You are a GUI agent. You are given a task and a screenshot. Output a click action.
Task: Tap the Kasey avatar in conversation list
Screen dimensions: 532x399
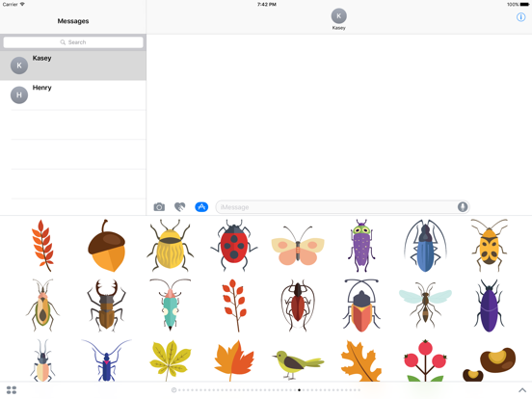(19, 66)
